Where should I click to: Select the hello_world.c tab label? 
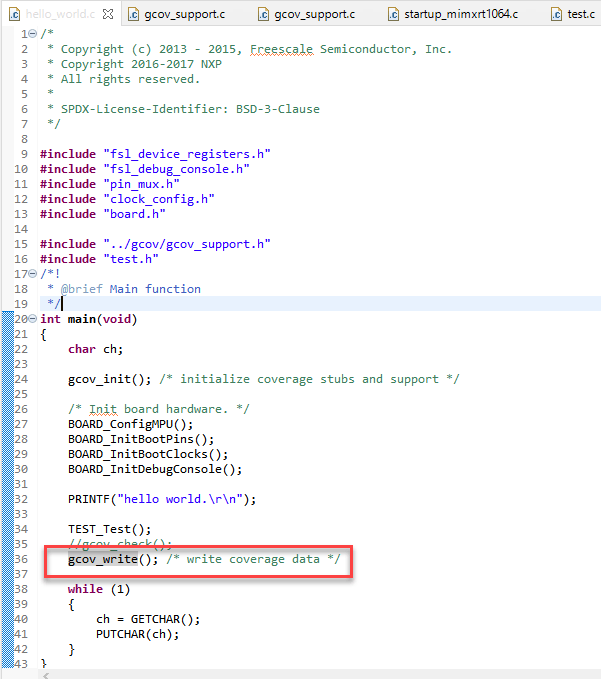coord(60,15)
